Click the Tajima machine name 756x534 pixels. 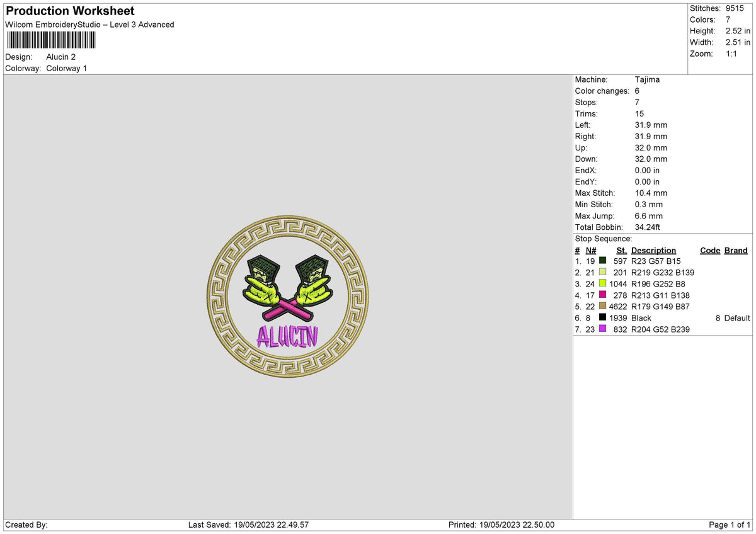[647, 79]
